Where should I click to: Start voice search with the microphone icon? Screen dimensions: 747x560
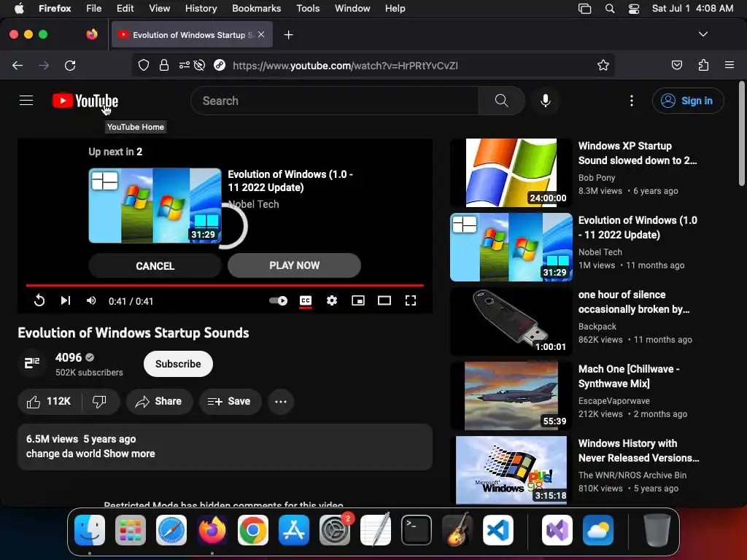click(x=546, y=101)
